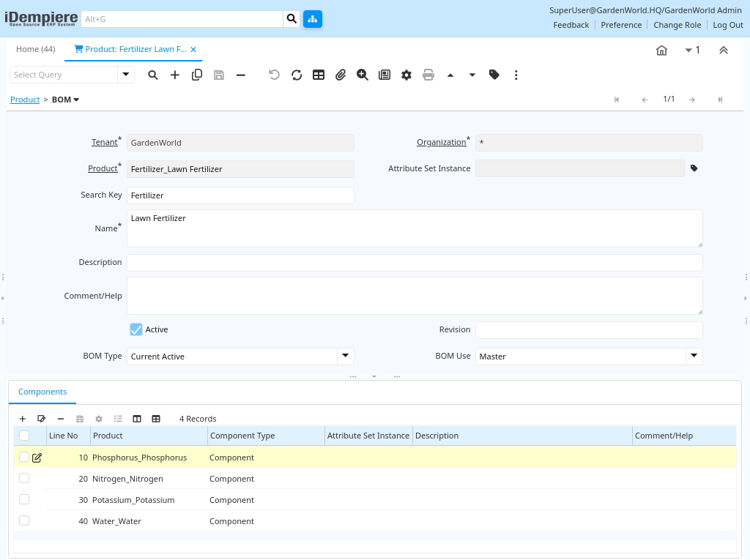Open the Preference link
750x560 pixels.
pos(621,25)
